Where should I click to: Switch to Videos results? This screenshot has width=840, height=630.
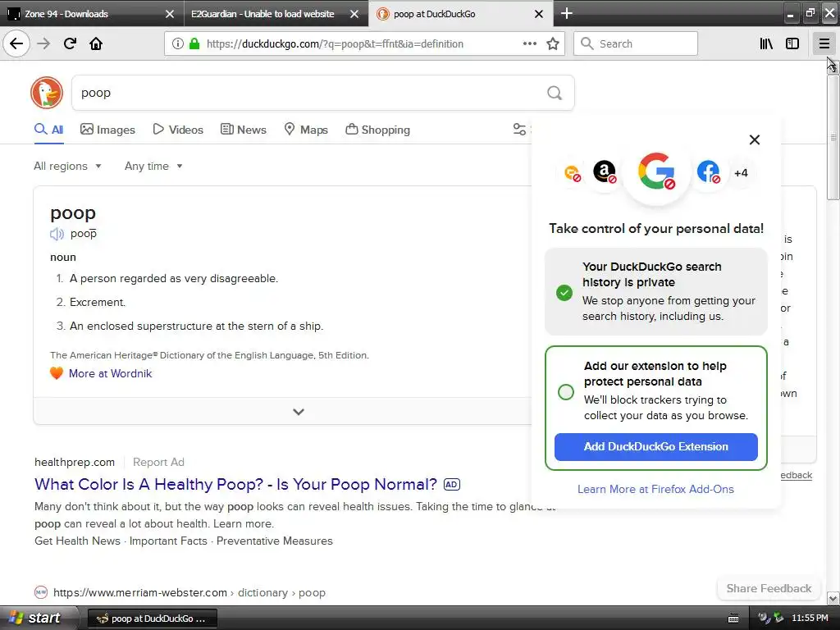pyautogui.click(x=178, y=130)
